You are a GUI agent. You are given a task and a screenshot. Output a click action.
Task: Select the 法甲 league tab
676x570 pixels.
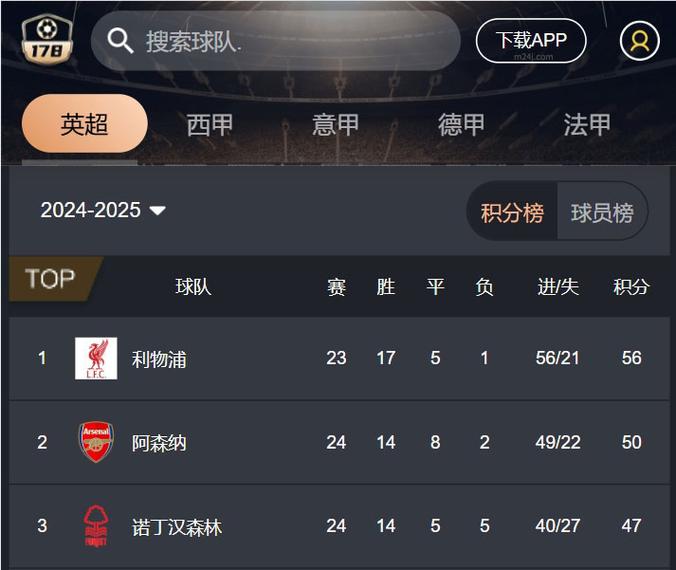coord(587,124)
